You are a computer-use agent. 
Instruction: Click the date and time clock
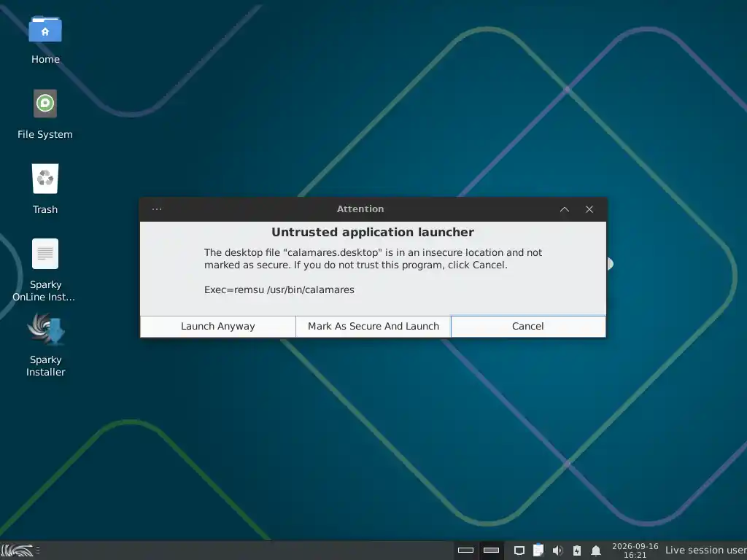tap(635, 551)
